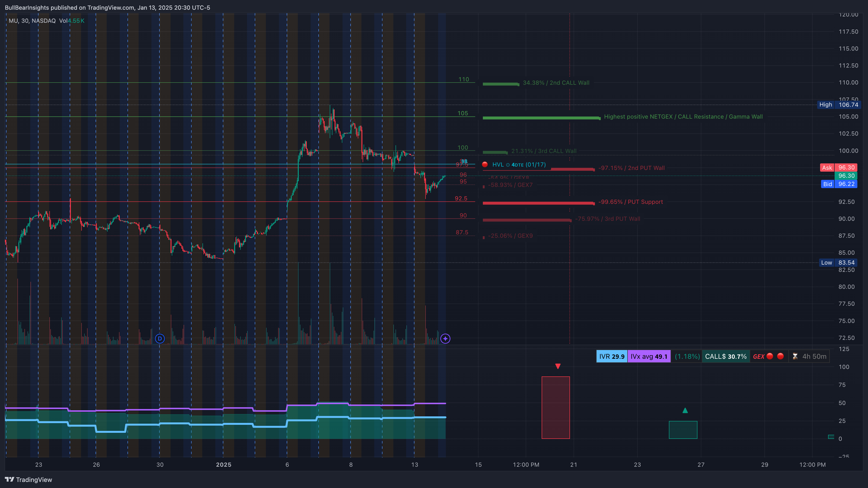Image resolution: width=868 pixels, height=488 pixels.
Task: Click the MU, 30, NASDAQ symbol legend
Action: coord(32,21)
